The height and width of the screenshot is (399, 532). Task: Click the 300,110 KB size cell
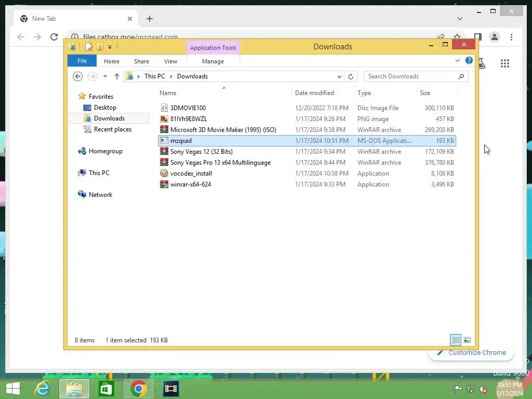tap(439, 108)
